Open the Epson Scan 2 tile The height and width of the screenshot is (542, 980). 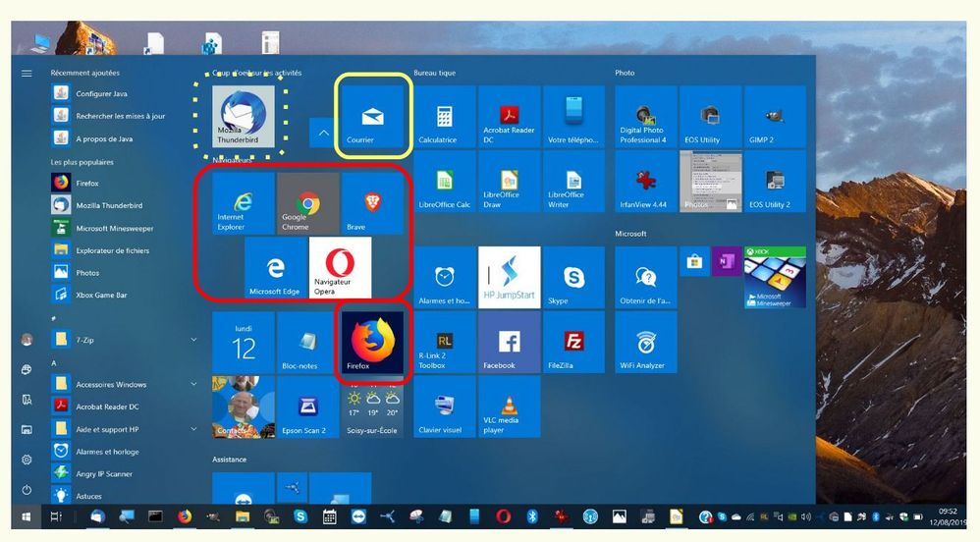click(307, 406)
